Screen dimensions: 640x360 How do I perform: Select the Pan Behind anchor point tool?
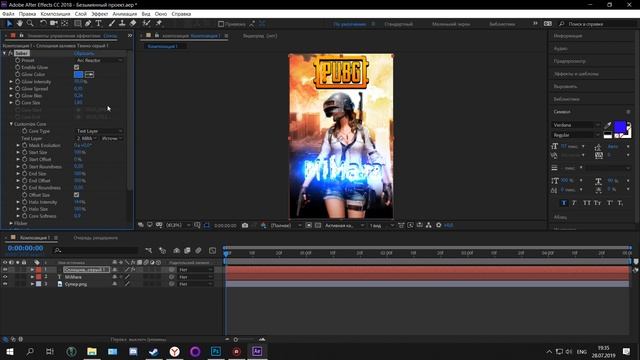(64, 24)
